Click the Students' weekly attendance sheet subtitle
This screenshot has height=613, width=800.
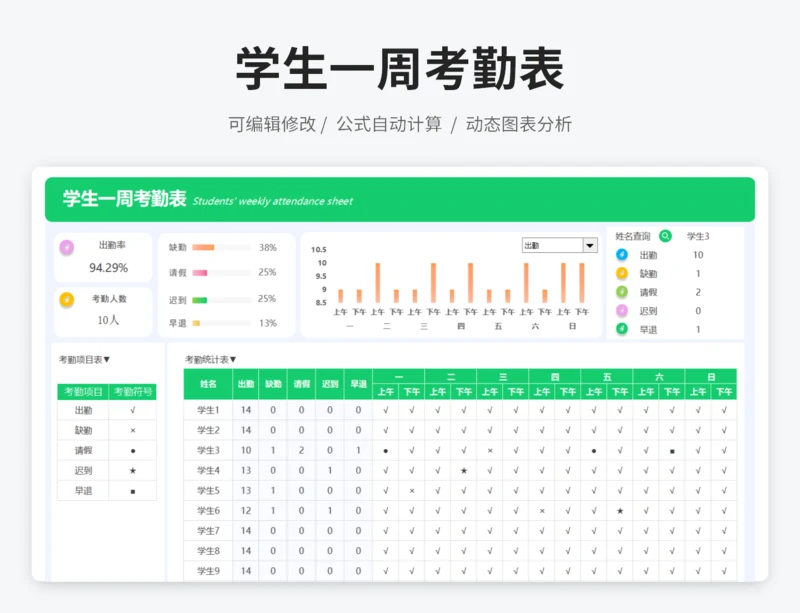[272, 201]
